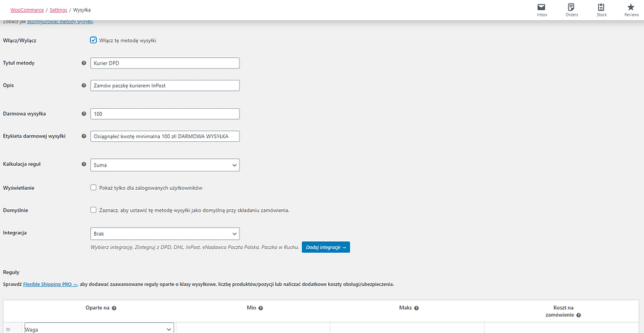Click help icon next to Kalkulacja reguł
Image resolution: width=644 pixels, height=333 pixels.
[x=84, y=165]
